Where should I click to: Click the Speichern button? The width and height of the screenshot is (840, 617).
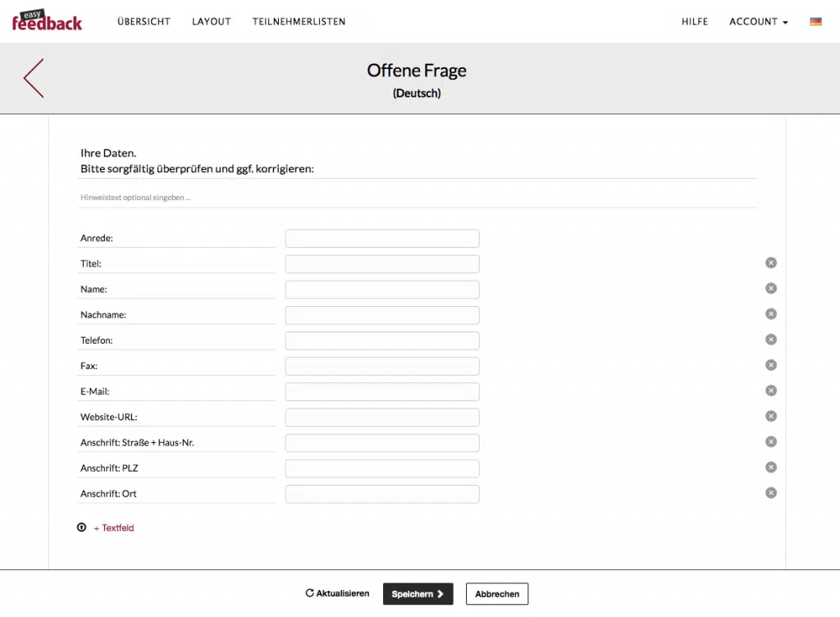coord(418,594)
